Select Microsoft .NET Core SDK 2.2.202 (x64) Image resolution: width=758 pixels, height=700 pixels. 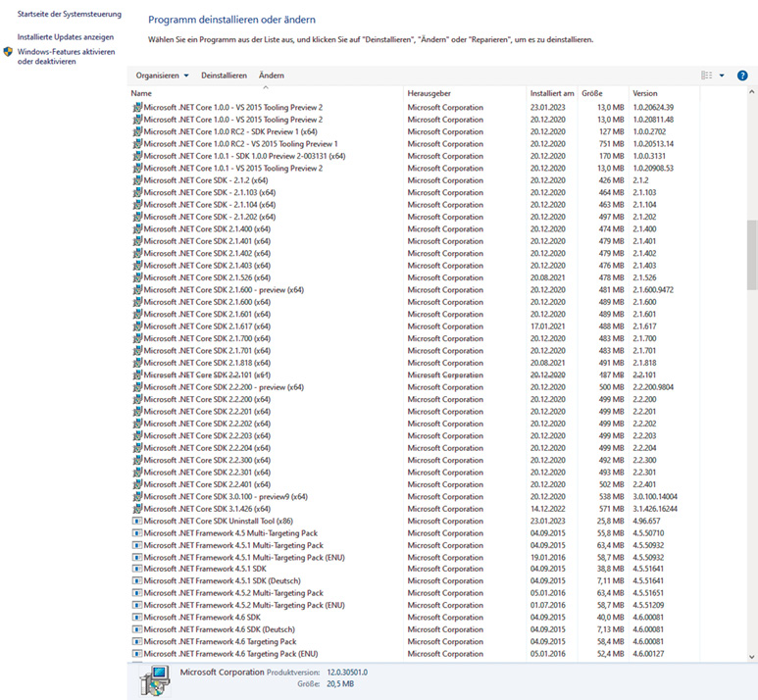pyautogui.click(x=207, y=424)
